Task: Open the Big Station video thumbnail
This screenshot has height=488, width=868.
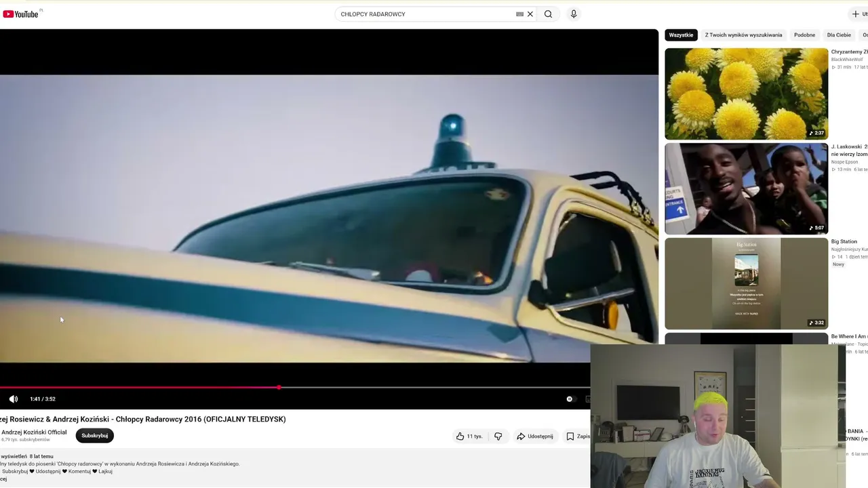Action: [x=746, y=283]
